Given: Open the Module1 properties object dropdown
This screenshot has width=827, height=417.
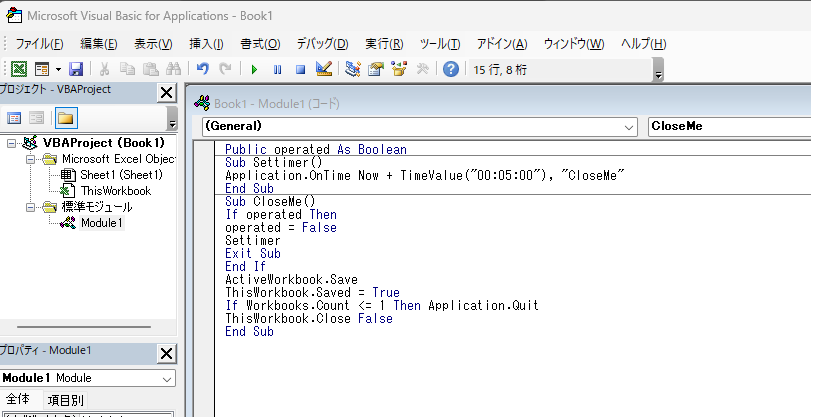Looking at the screenshot, I should click(x=167, y=379).
